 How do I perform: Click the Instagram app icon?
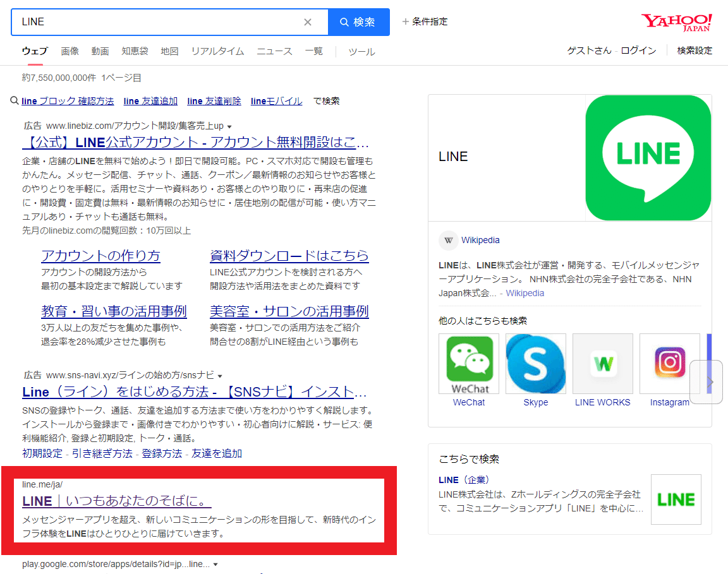click(669, 363)
